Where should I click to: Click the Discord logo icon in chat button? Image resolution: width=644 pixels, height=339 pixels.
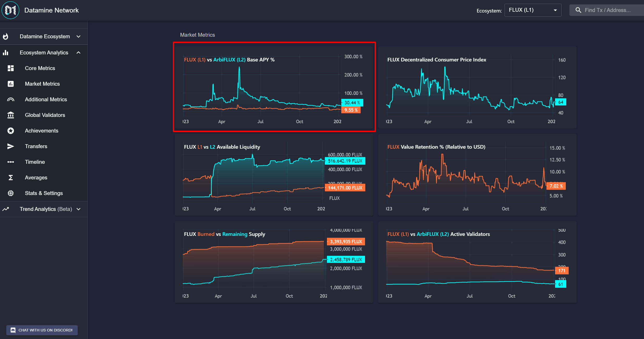pyautogui.click(x=13, y=330)
